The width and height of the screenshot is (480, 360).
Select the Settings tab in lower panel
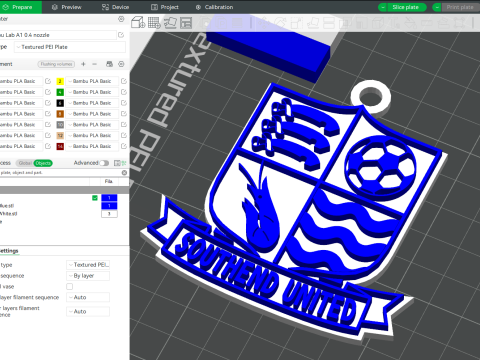[9, 251]
